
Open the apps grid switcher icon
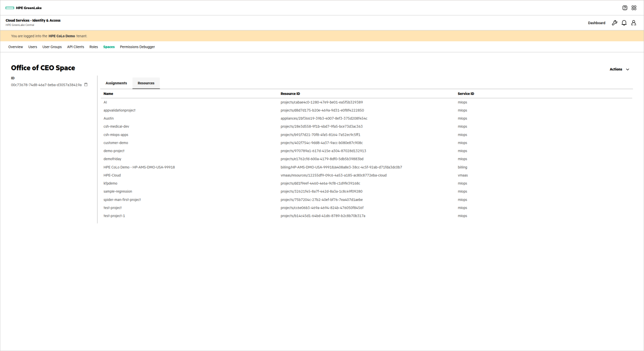tap(634, 8)
